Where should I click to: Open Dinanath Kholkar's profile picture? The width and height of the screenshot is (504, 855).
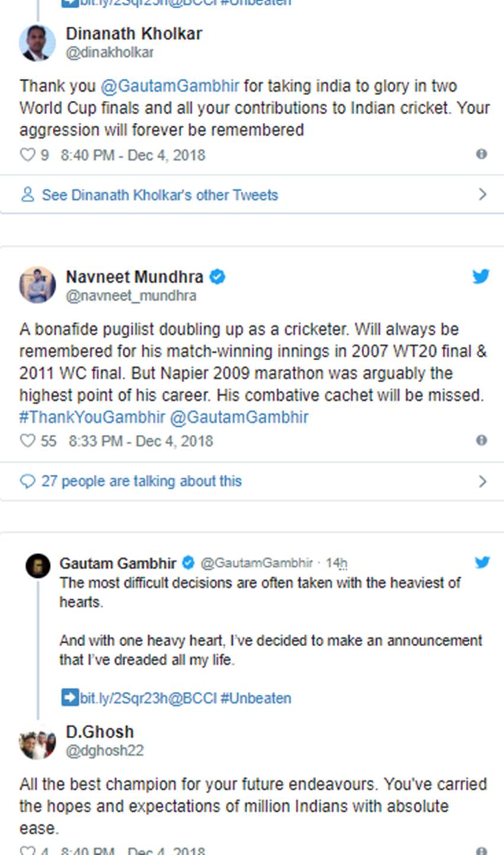pyautogui.click(x=37, y=43)
